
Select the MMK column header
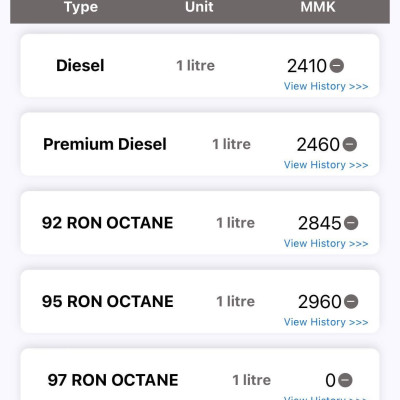(318, 7)
